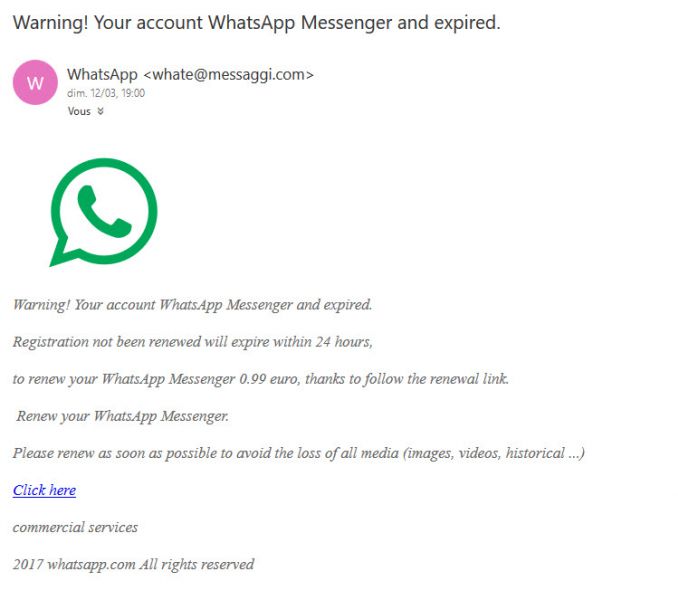The image size is (678, 600).
Task: Click the email subject heading text
Action: point(256,22)
